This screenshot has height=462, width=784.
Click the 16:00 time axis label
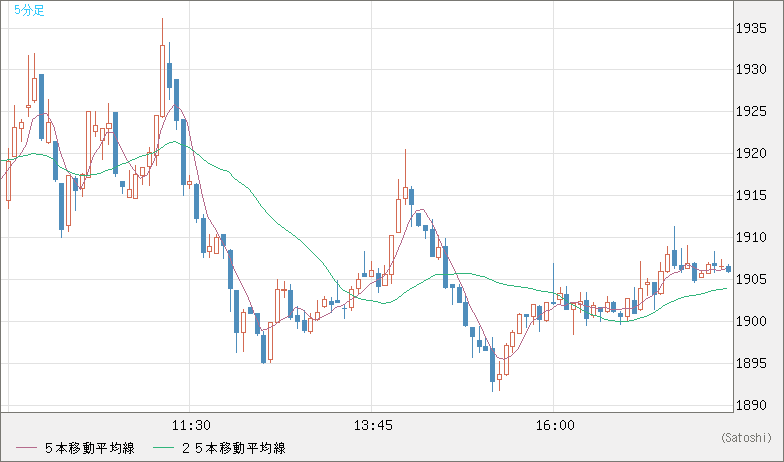[x=555, y=426]
